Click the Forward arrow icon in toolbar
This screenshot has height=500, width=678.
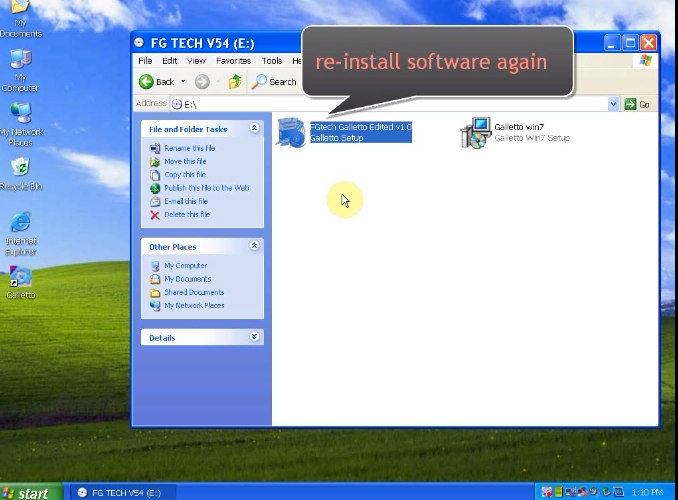point(202,81)
